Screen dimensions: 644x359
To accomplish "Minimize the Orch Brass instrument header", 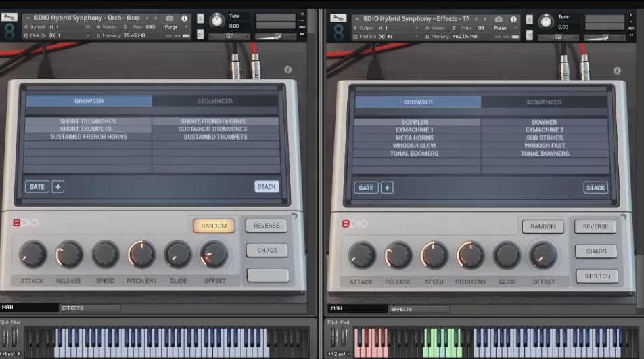I will [x=302, y=20].
